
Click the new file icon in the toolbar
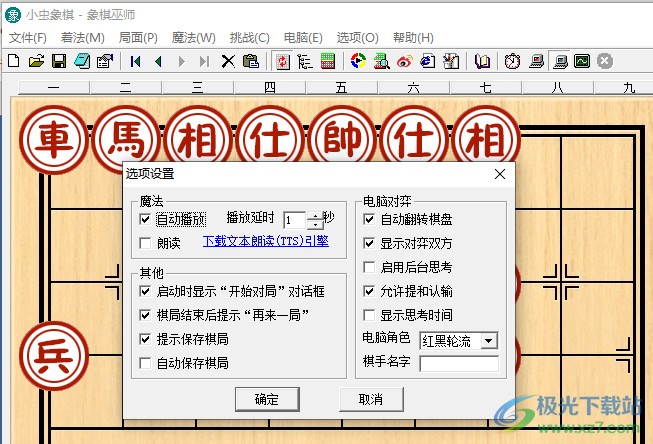[14, 61]
